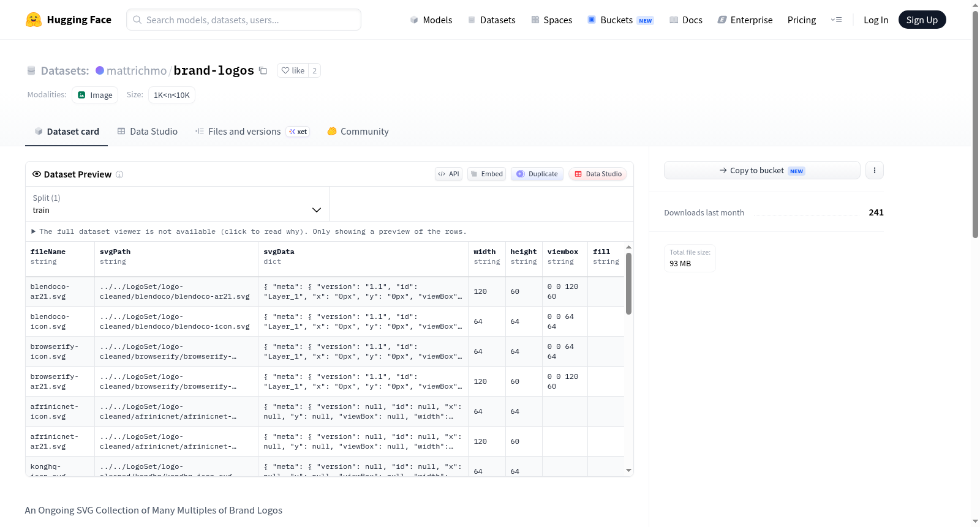Click Copy to bucket button

click(x=762, y=170)
